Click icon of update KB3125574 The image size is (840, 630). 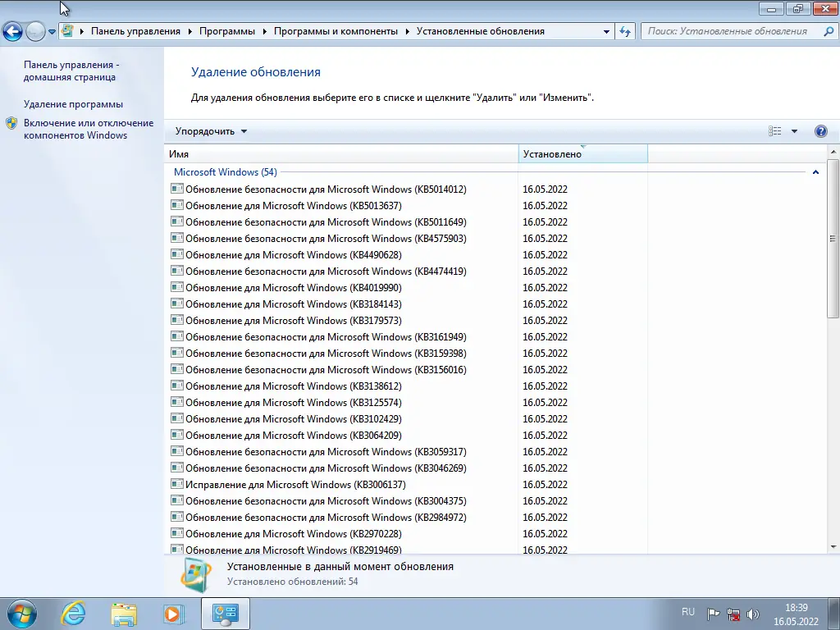click(x=177, y=402)
